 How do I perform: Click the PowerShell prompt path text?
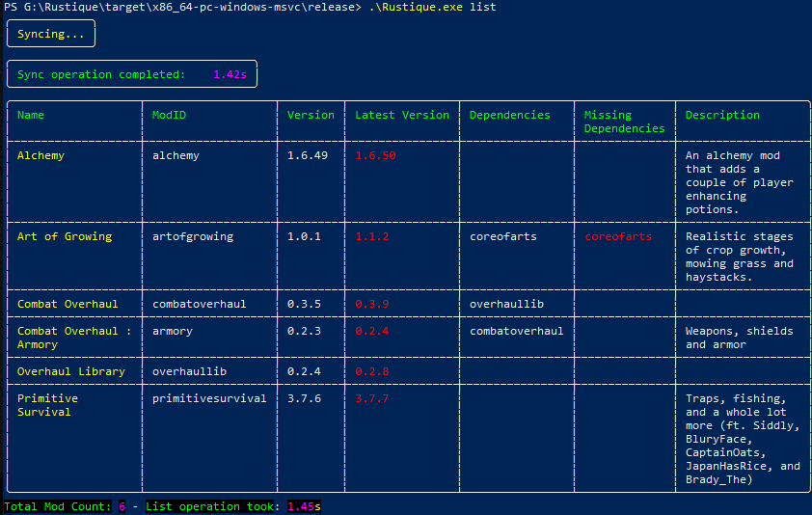pyautogui.click(x=182, y=7)
